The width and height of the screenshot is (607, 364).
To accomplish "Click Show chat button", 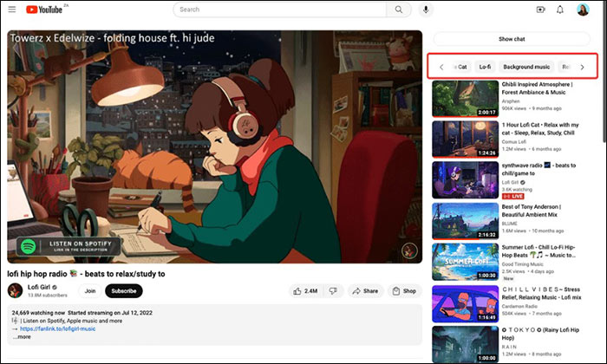I will [512, 39].
